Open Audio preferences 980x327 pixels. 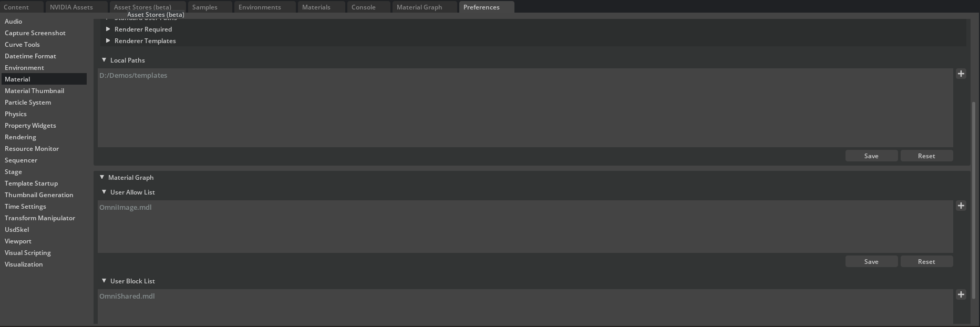tap(44, 21)
